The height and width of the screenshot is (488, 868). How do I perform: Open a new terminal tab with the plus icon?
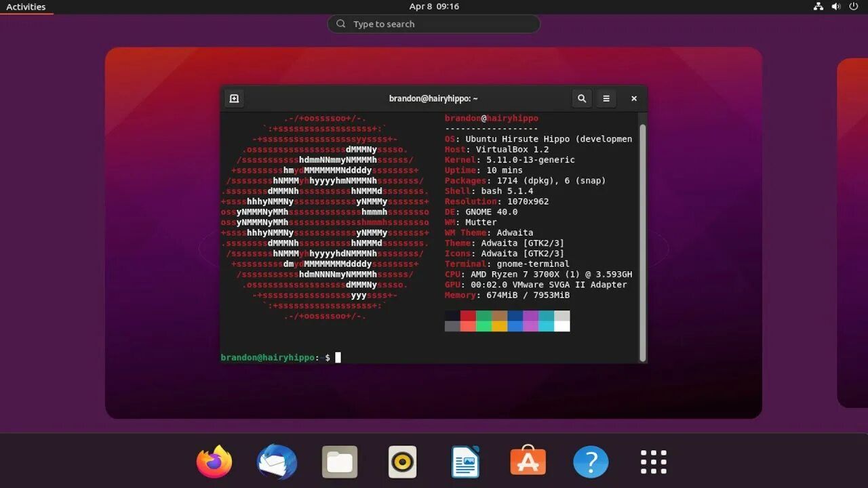[234, 98]
